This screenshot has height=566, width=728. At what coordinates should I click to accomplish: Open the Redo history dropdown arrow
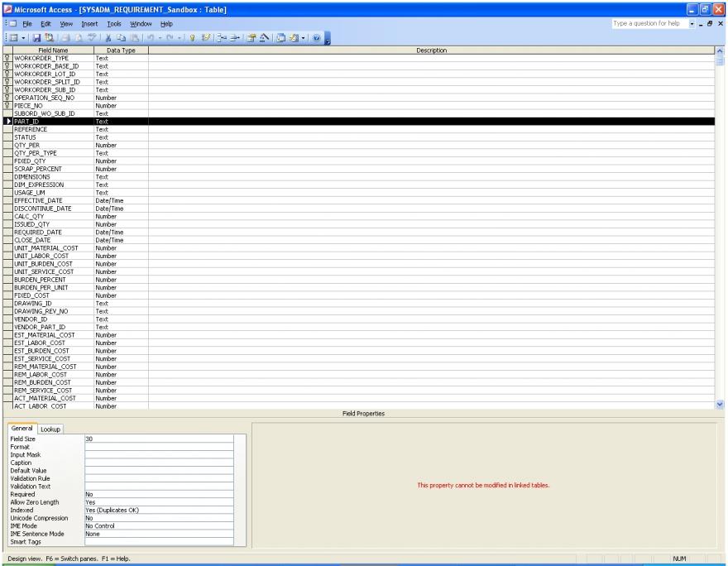tap(179, 38)
